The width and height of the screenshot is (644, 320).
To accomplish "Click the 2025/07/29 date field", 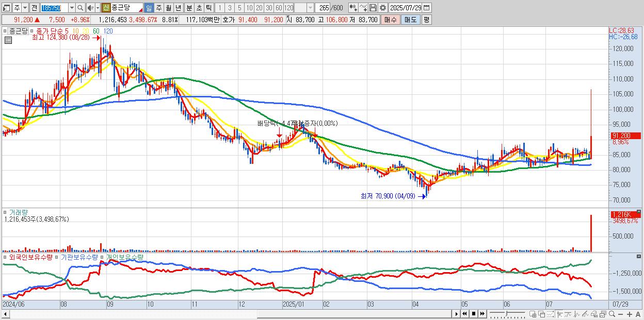I will (405, 8).
